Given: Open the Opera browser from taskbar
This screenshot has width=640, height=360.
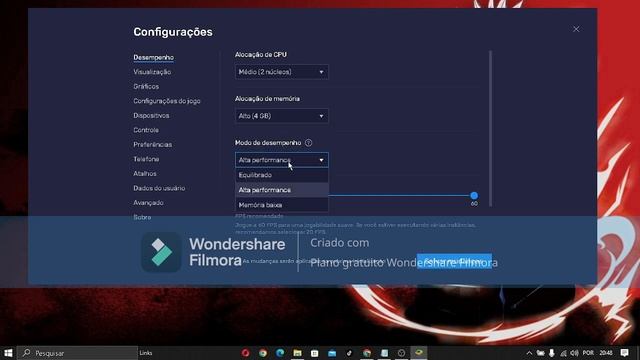Looking at the screenshot, I should pyautogui.click(x=245, y=353).
